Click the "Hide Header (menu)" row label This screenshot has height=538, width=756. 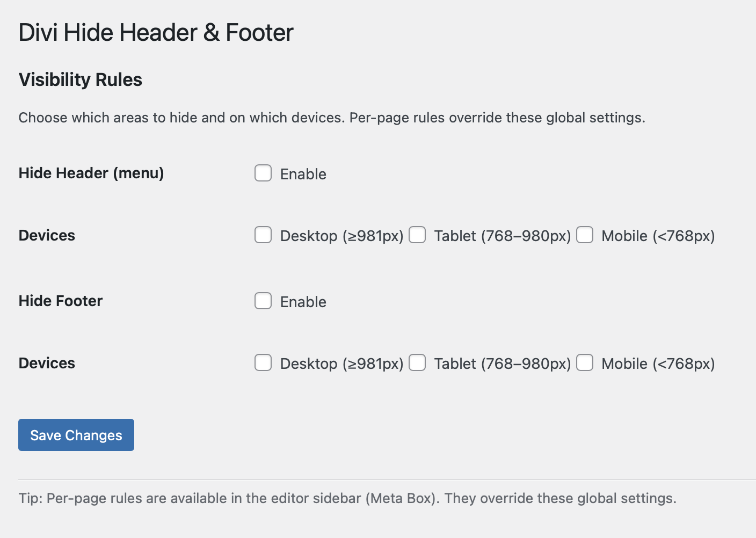91,173
